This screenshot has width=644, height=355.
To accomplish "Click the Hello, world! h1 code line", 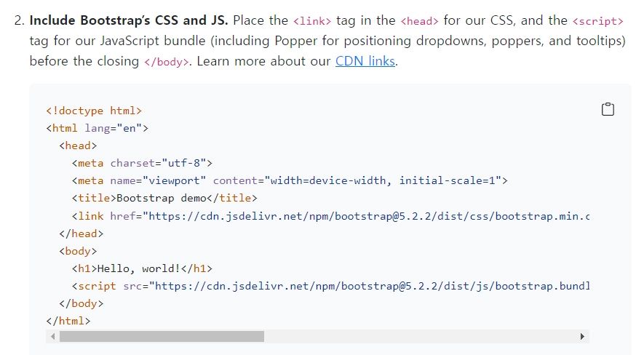I will 142,269.
